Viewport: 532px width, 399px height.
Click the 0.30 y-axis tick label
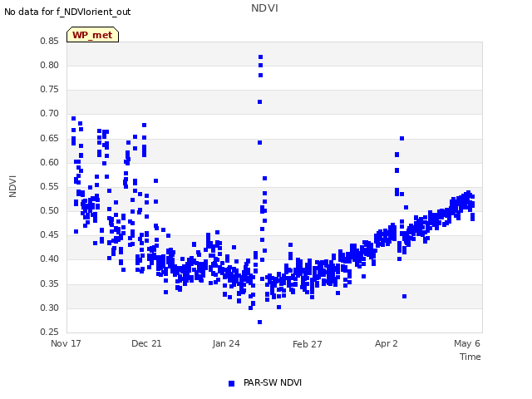pyautogui.click(x=50, y=308)
